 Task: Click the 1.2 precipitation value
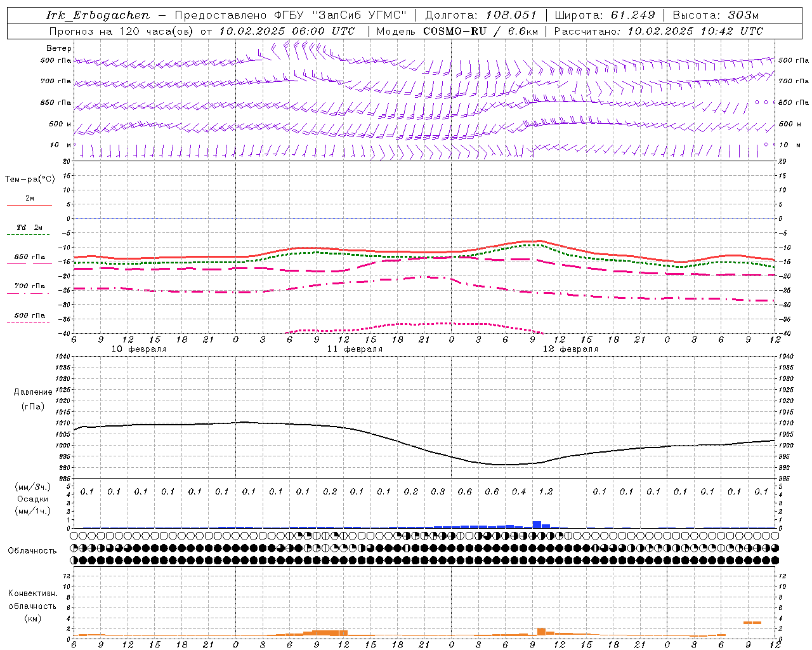click(x=546, y=492)
